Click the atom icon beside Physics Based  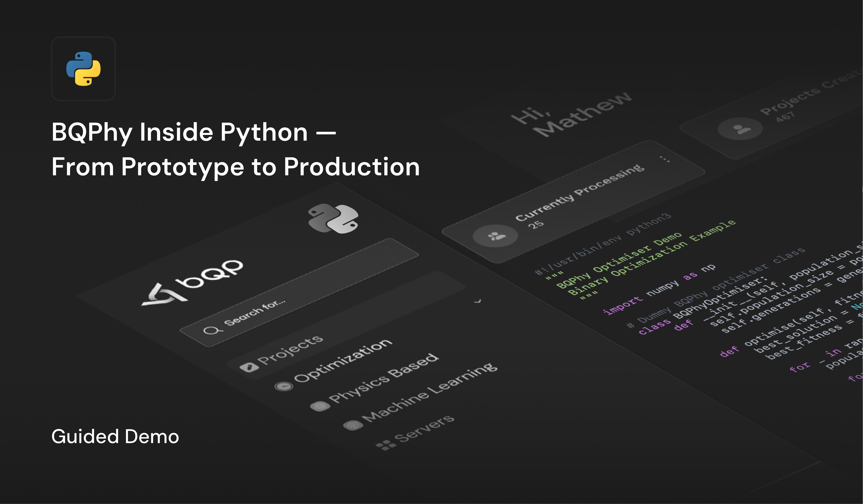[320, 406]
